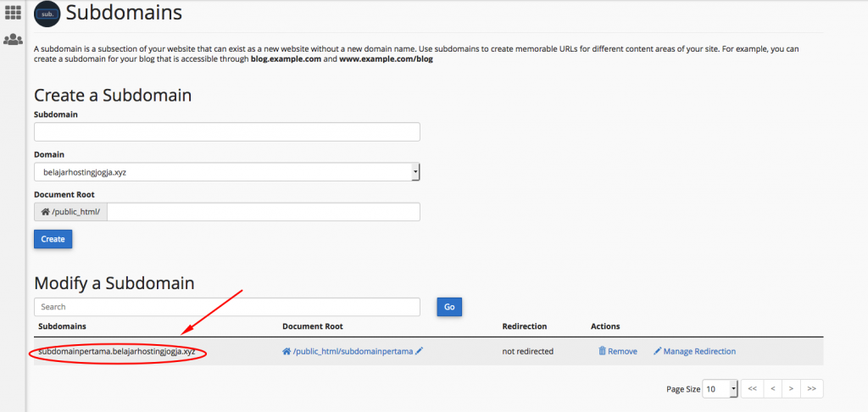This screenshot has height=412, width=868.
Task: Click the blog.example.com bold text
Action: (x=286, y=58)
